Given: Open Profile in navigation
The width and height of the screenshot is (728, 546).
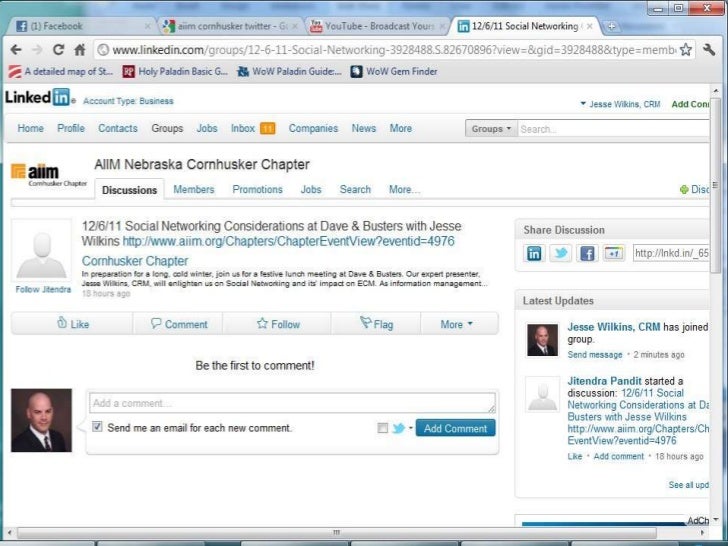Looking at the screenshot, I should [x=71, y=128].
